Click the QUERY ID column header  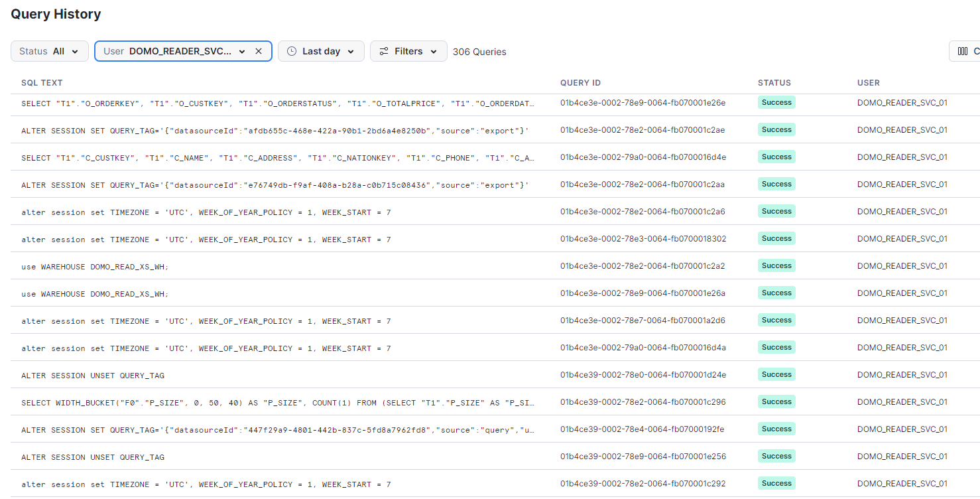pyautogui.click(x=580, y=83)
